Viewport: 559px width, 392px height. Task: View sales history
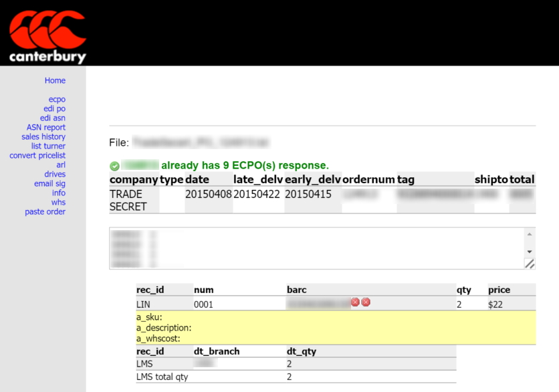tap(43, 136)
